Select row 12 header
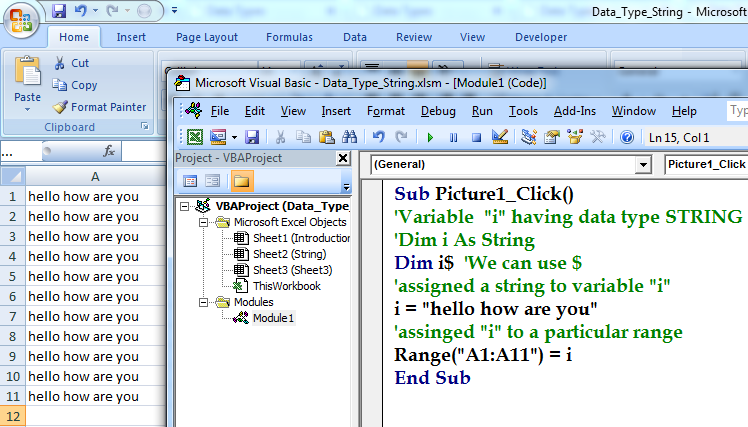 [x=13, y=416]
